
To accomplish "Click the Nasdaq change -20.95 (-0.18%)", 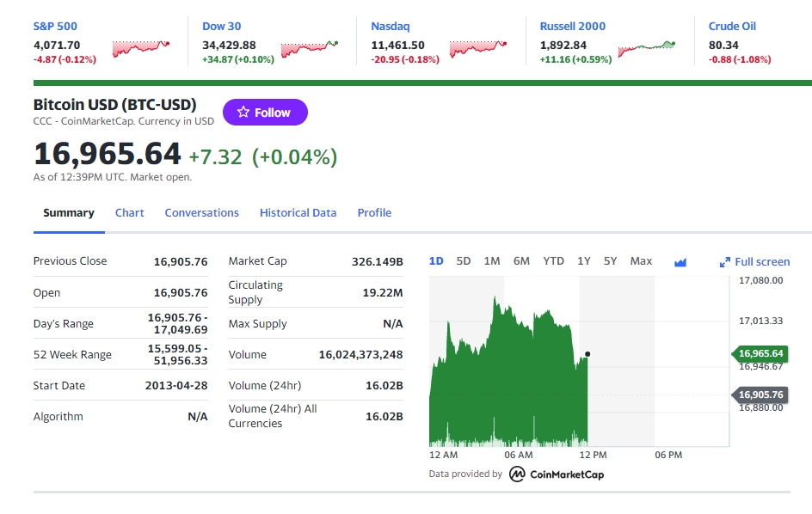I will pos(405,59).
